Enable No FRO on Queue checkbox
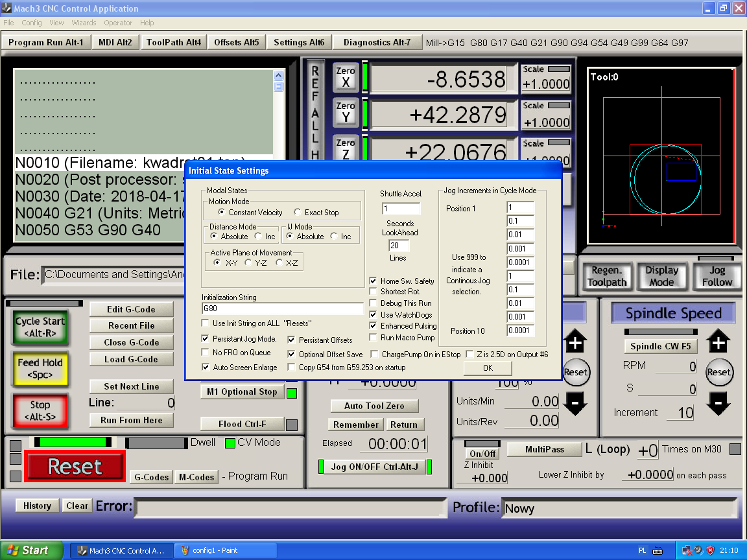This screenshot has width=747, height=560. point(206,352)
